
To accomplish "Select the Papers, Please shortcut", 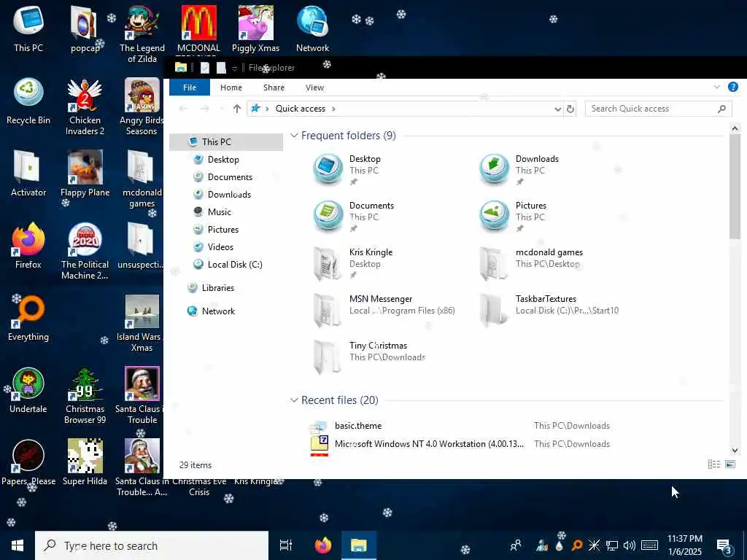I will tap(28, 463).
